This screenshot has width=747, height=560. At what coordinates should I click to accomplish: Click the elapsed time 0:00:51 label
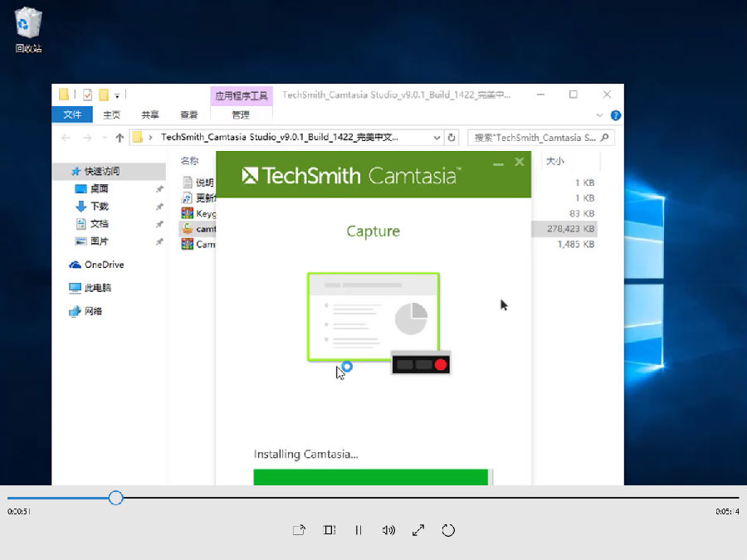point(19,511)
